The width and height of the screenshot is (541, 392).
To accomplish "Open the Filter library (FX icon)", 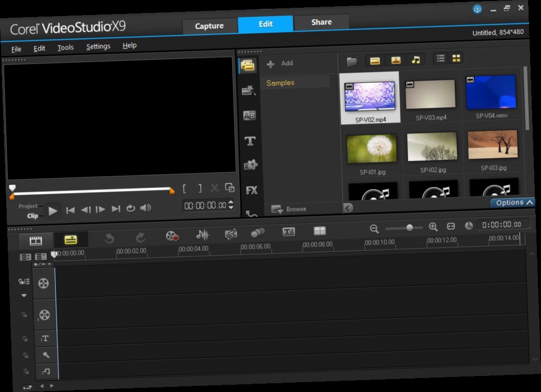I will click(x=252, y=190).
